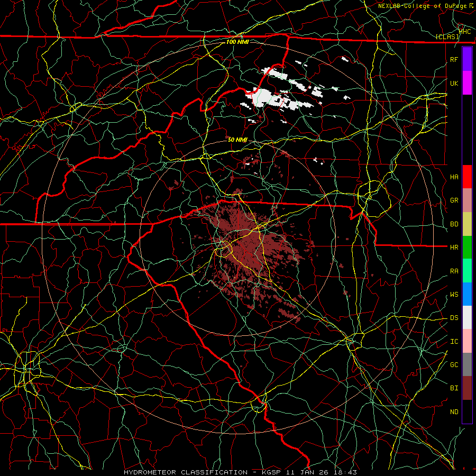Pick the DS white legend swatch
476x476 pixels.
[467, 317]
